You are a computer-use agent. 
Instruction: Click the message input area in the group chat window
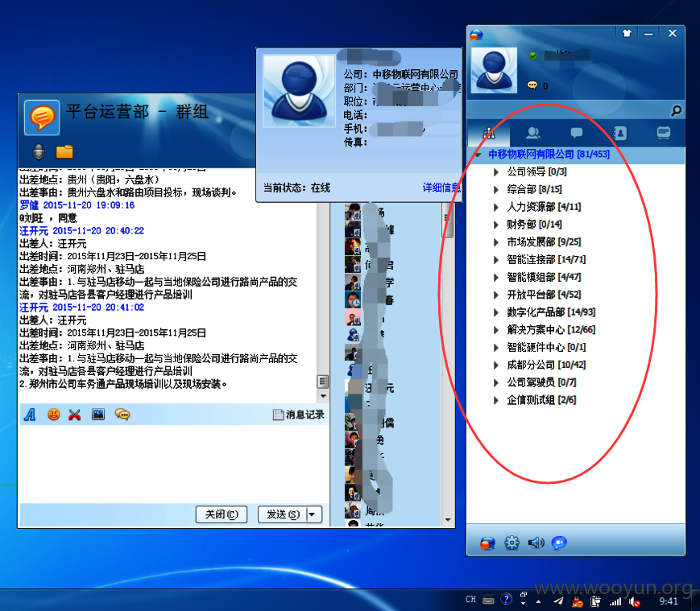173,464
